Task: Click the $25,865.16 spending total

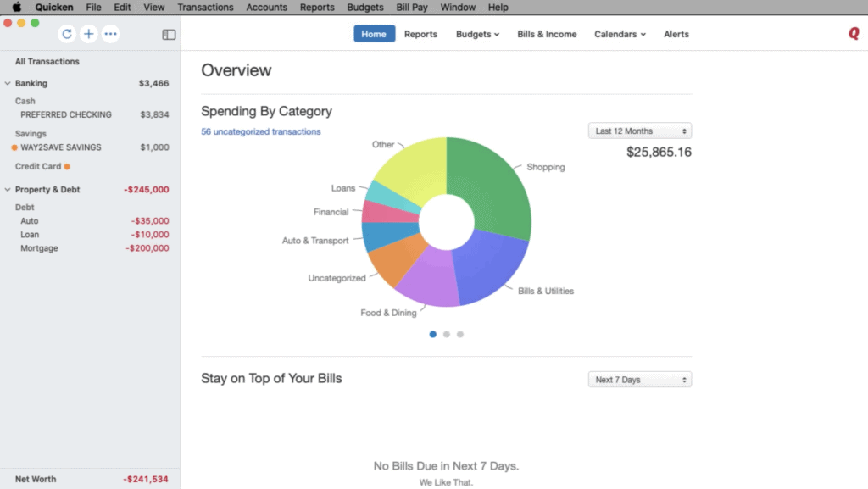Action: pyautogui.click(x=659, y=152)
